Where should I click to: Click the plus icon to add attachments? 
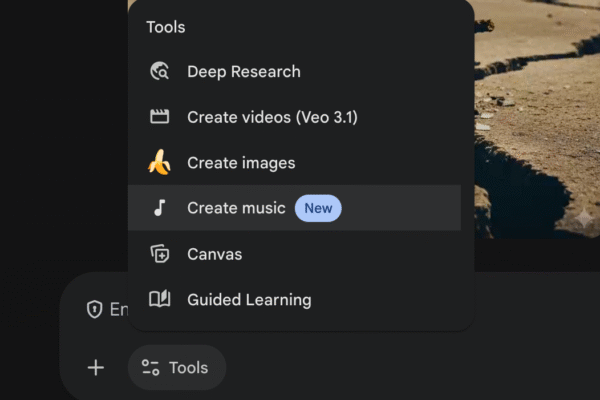pos(96,368)
